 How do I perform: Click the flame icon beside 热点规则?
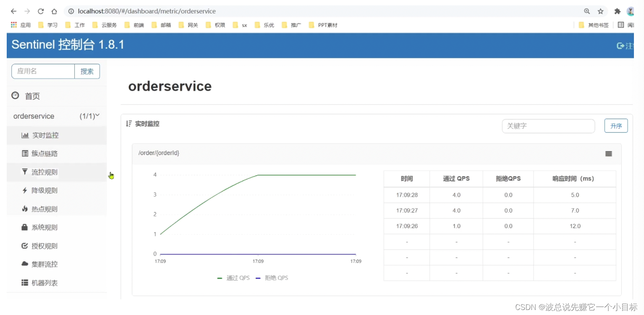pyautogui.click(x=25, y=209)
